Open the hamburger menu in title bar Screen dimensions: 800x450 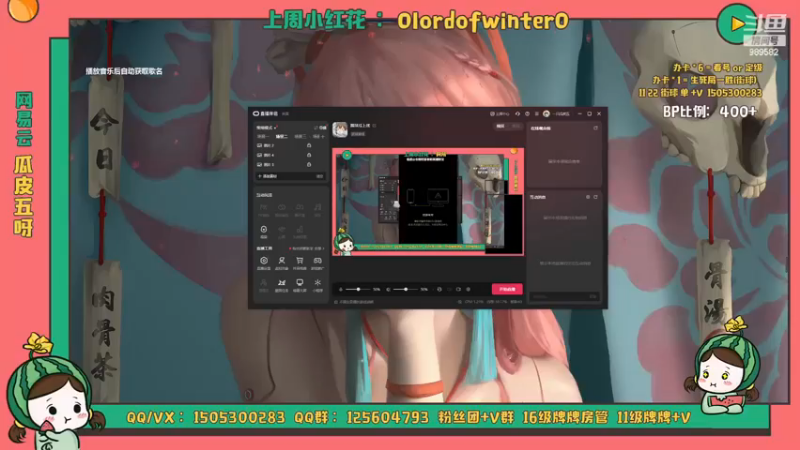pos(536,114)
